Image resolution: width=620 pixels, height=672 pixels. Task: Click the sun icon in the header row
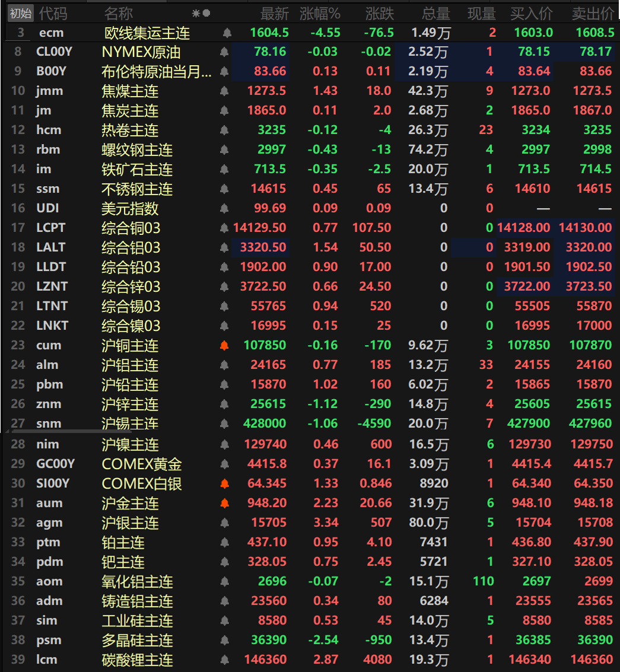point(196,14)
